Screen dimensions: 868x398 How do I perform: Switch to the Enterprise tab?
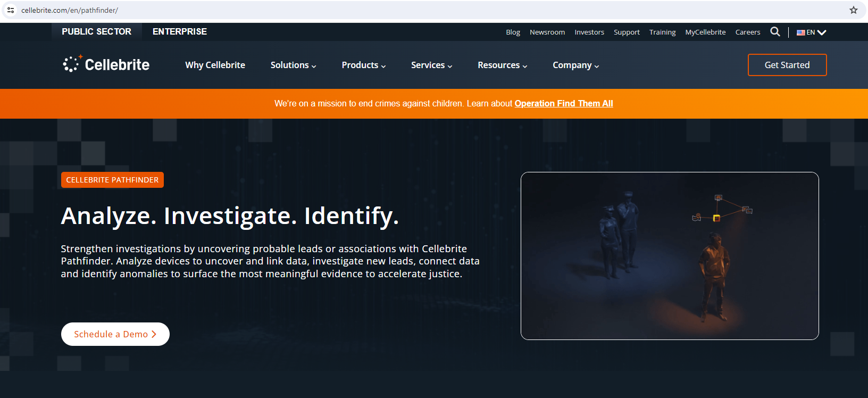coord(180,31)
